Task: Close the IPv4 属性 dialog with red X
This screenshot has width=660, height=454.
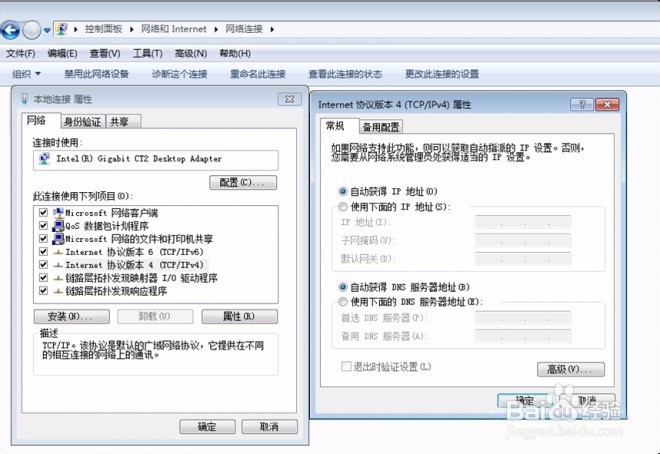Action: pyautogui.click(x=607, y=104)
